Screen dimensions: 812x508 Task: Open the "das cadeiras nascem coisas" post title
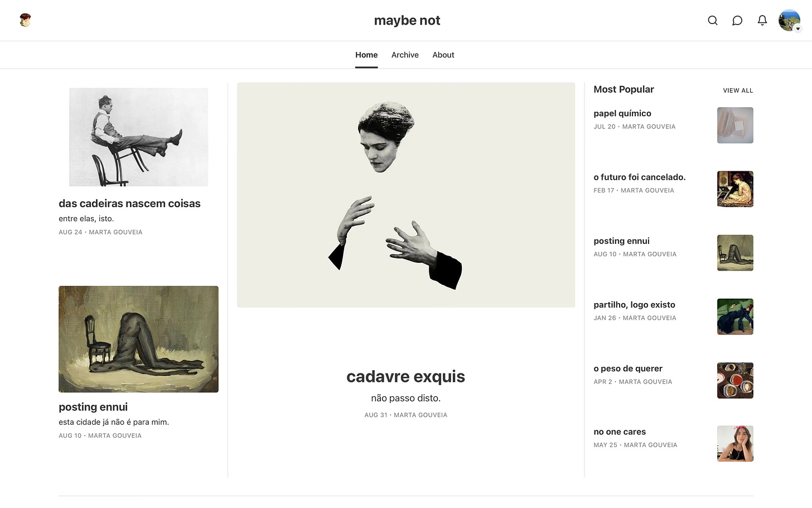tap(129, 204)
